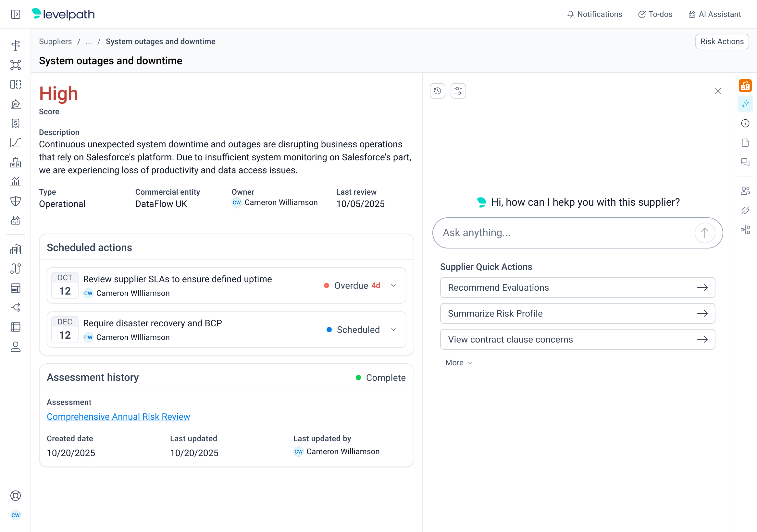Open assistant settings sliders icon
The image size is (757, 532).
pyautogui.click(x=458, y=91)
